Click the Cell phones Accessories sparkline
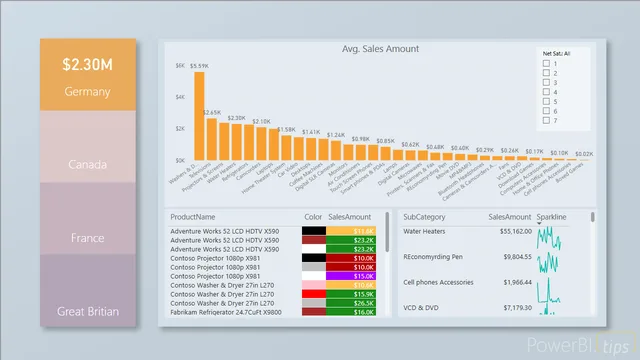Viewport: 640px width, 360px height. [548, 290]
